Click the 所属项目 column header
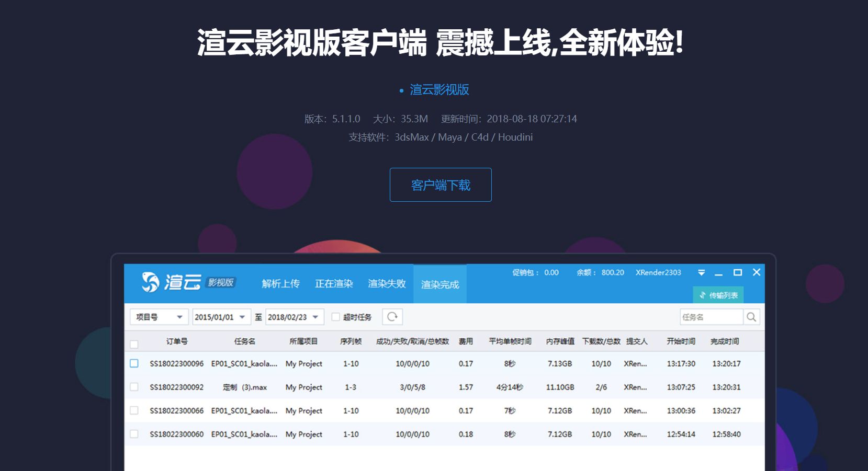This screenshot has width=868, height=471. [303, 341]
